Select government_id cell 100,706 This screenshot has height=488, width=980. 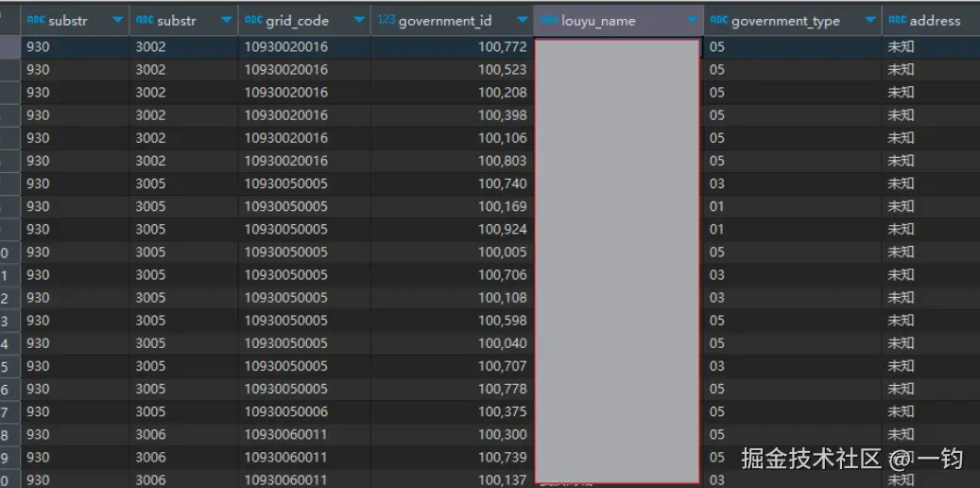coord(452,274)
